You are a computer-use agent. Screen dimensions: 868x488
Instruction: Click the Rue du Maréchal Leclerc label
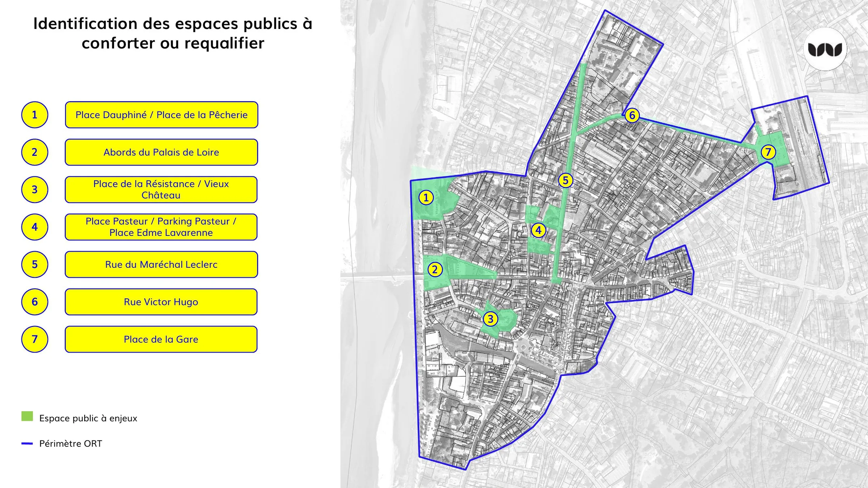coord(161,265)
